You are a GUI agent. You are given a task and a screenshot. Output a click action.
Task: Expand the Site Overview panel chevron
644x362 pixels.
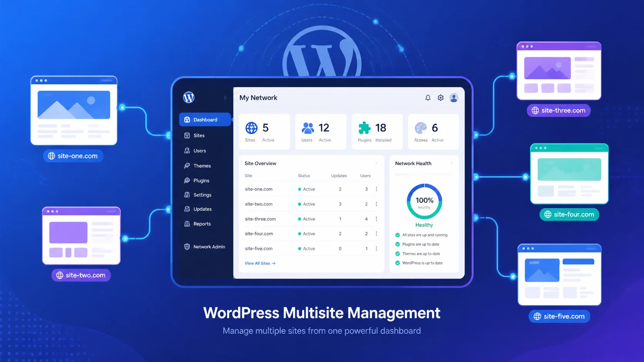click(x=376, y=163)
